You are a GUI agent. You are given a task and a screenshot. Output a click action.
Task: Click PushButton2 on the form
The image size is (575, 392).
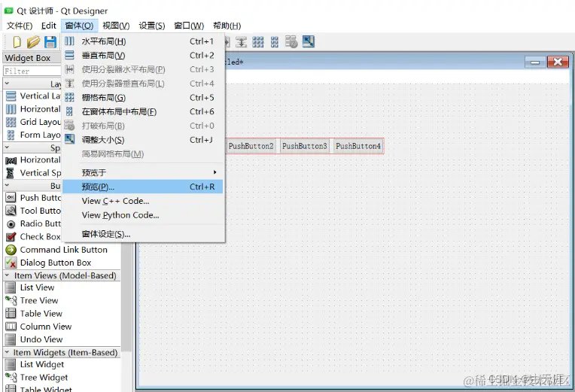point(251,146)
